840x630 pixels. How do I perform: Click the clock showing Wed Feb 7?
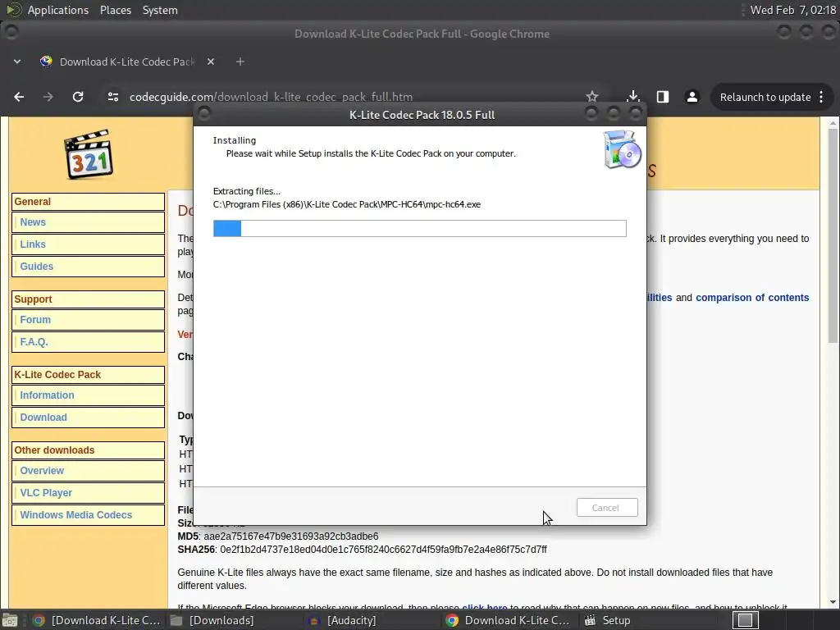(x=793, y=10)
